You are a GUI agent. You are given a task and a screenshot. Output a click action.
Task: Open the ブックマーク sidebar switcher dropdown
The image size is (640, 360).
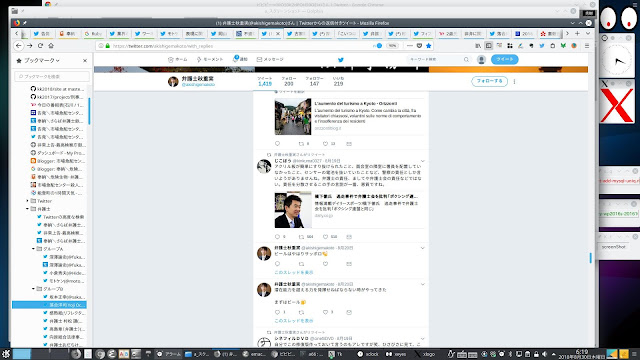[x=38, y=60]
